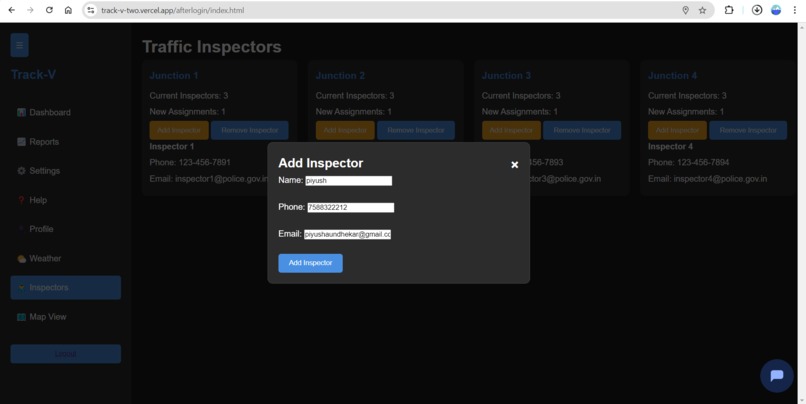Click the Phone input field
Screen dimensions: 806x404
click(351, 207)
